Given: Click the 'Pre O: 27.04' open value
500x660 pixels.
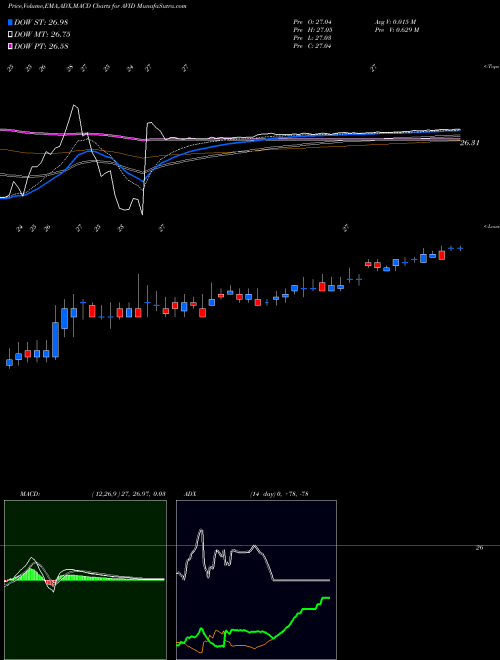Looking at the screenshot, I should [x=313, y=22].
